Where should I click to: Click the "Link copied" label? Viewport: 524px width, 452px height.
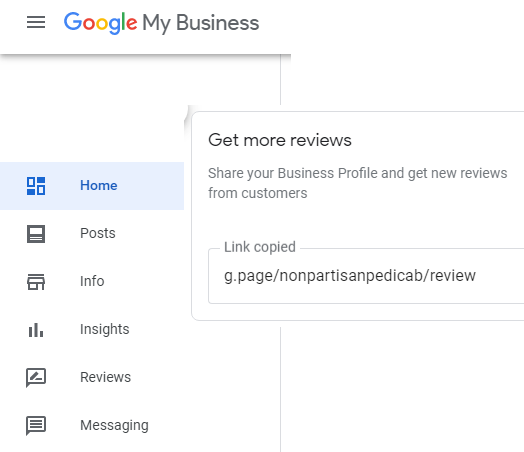click(260, 247)
